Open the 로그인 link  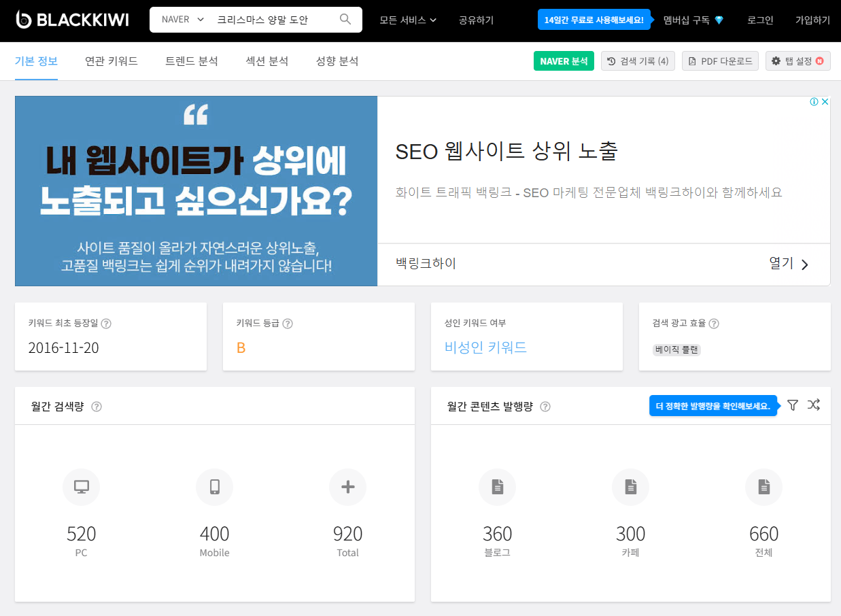click(759, 20)
